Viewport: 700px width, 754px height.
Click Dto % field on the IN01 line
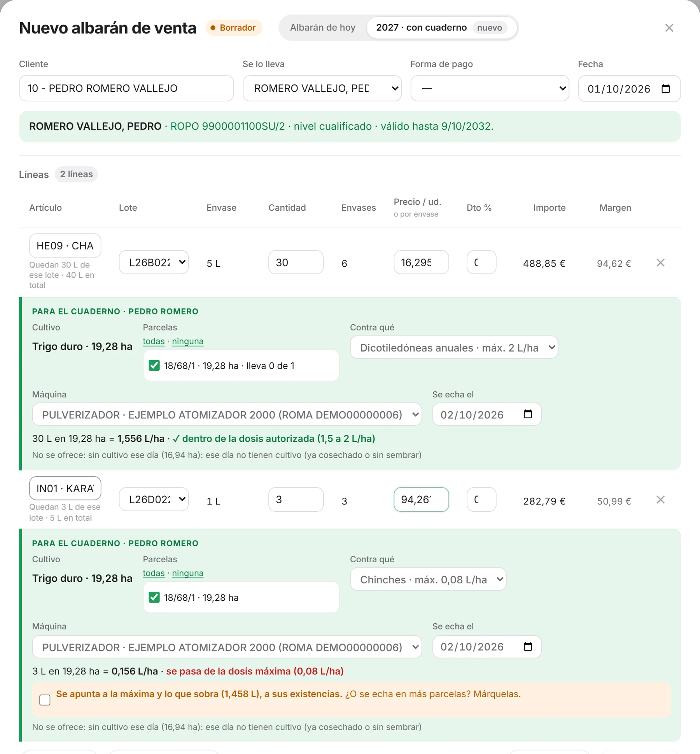click(x=481, y=499)
